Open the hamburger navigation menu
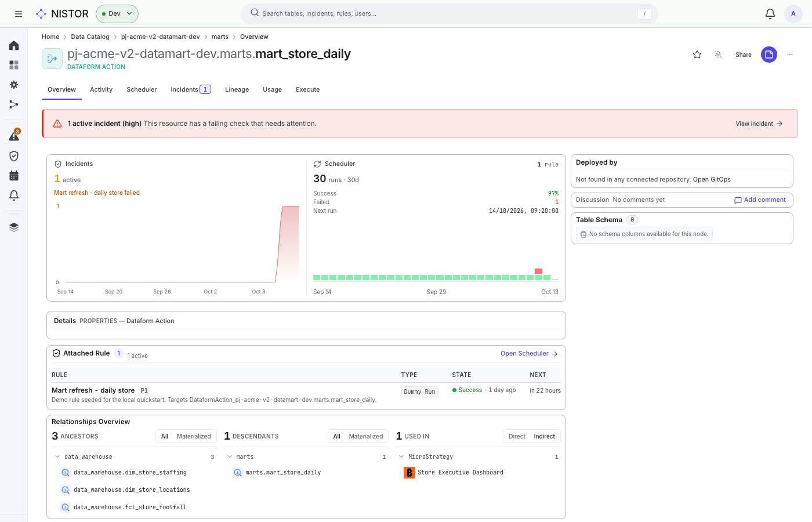 (x=19, y=14)
